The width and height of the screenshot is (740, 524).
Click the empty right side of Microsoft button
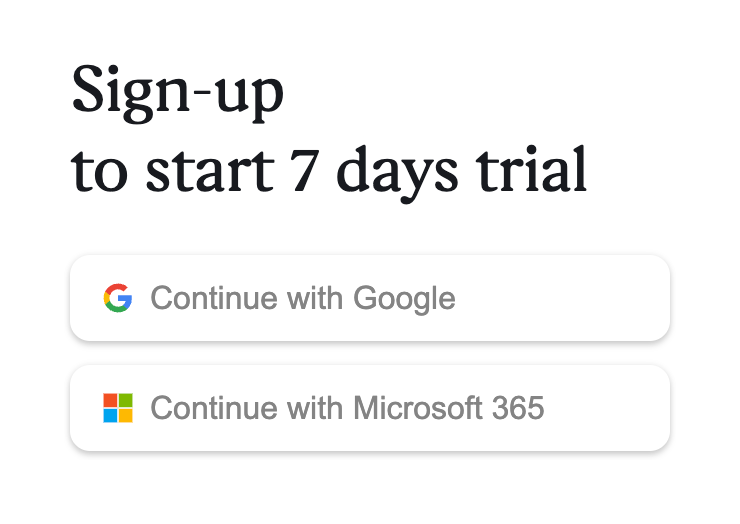coord(610,408)
